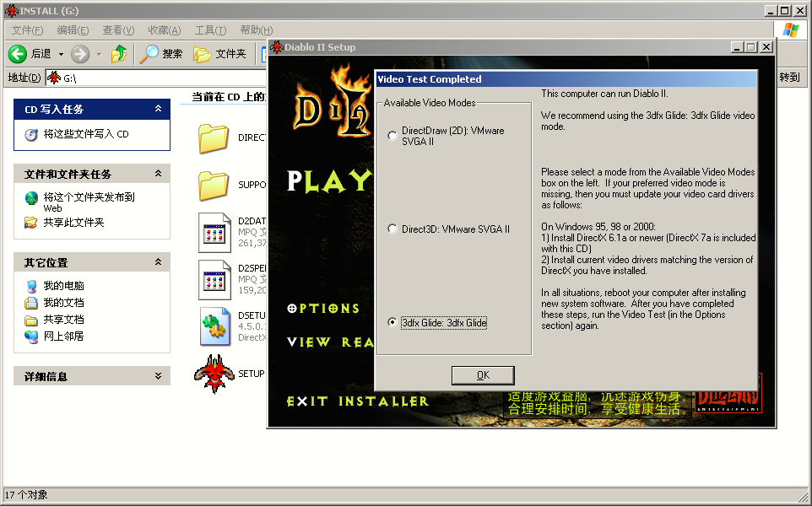The image size is (812, 506).
Task: Open Back button history dropdown
Action: point(61,54)
